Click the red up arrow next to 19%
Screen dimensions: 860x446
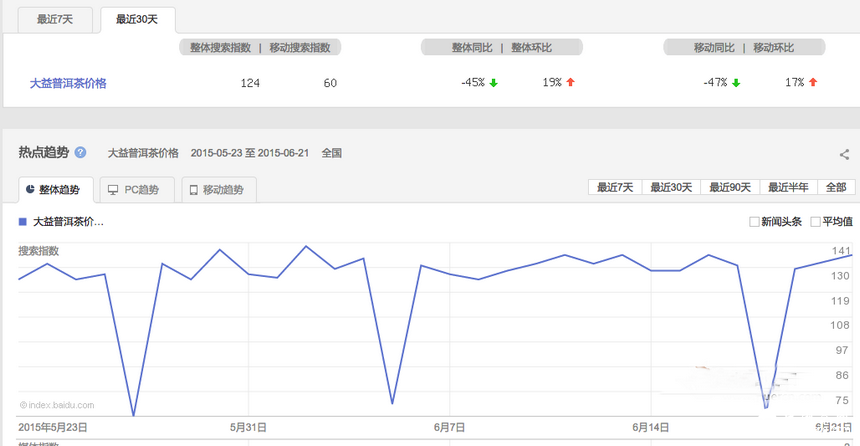point(570,82)
